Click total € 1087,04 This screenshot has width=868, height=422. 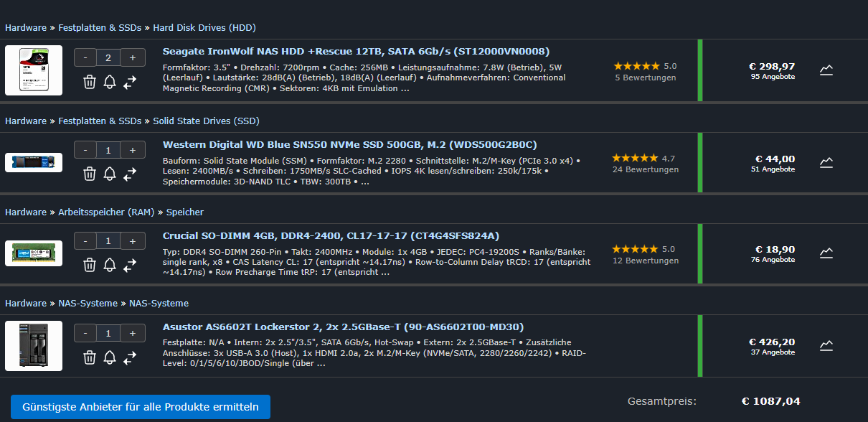[770, 401]
